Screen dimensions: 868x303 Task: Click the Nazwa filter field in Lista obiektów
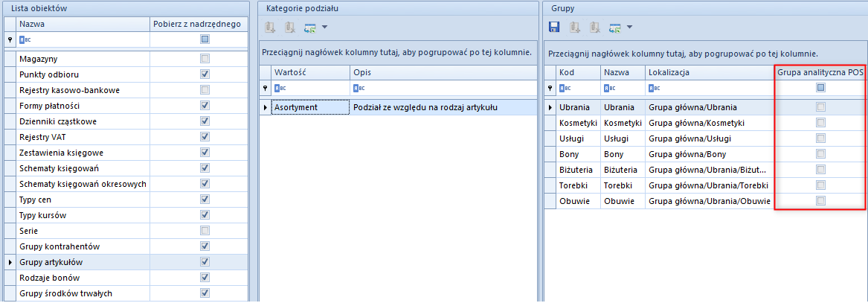click(x=82, y=39)
